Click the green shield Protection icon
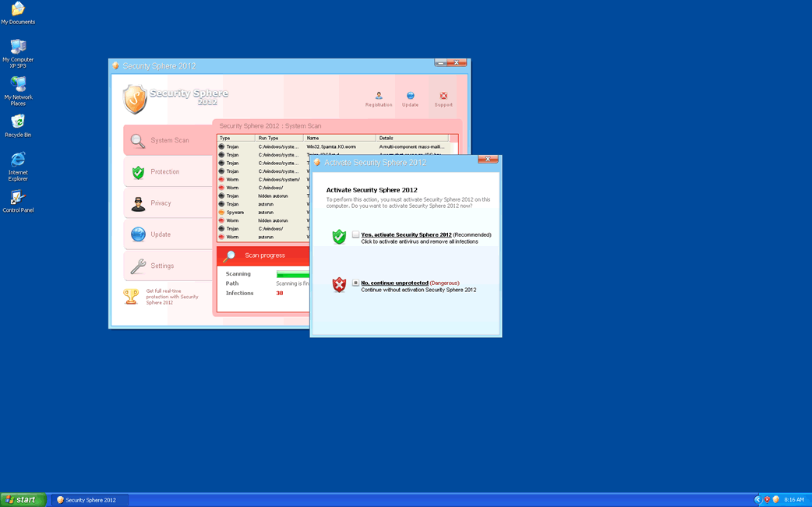The width and height of the screenshot is (812, 507). pos(138,172)
